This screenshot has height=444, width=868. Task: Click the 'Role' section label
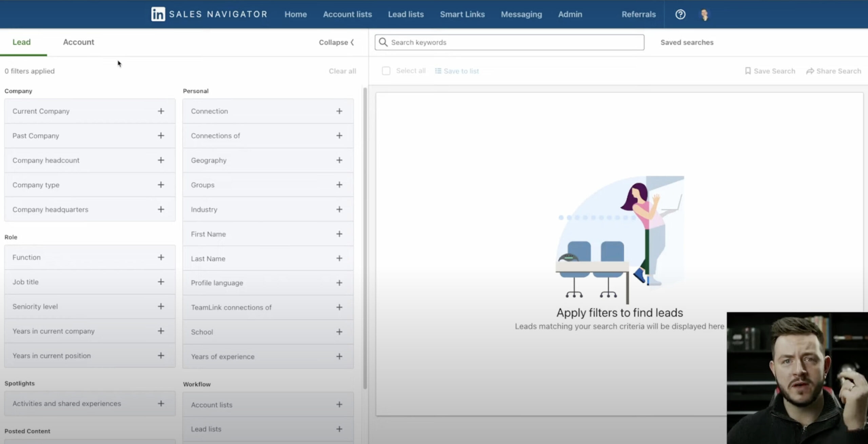point(11,237)
